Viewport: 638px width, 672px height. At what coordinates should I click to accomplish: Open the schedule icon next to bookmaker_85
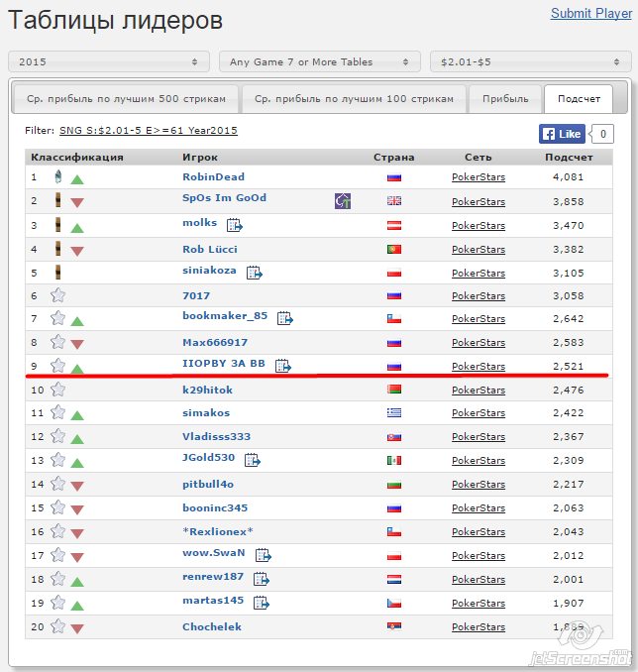point(285,318)
